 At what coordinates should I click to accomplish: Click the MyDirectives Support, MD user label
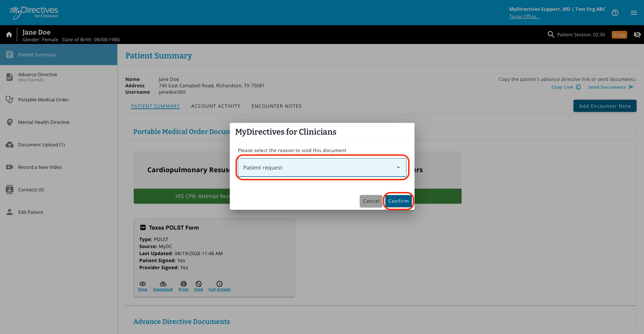[540, 9]
